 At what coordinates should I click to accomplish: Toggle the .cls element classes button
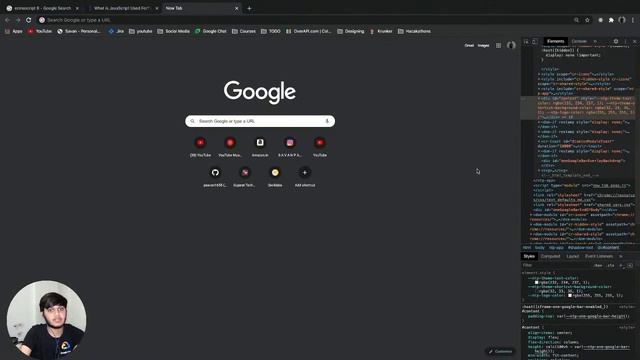[611, 266]
